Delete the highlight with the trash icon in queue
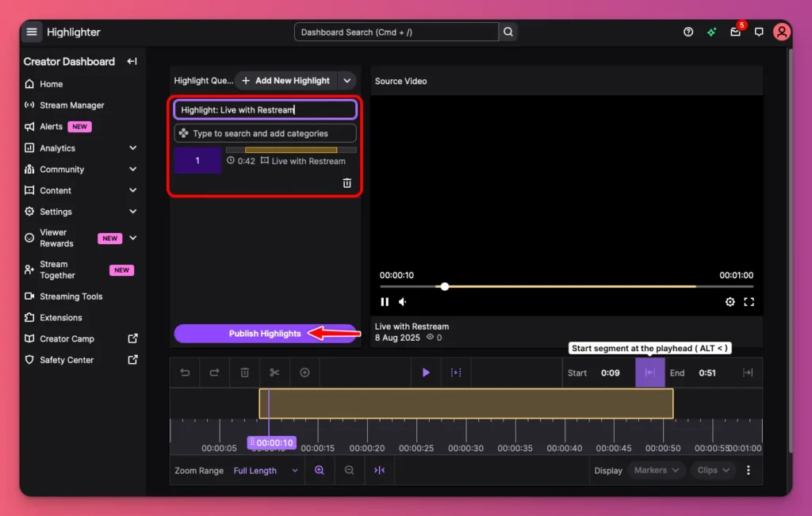812x516 pixels. [347, 183]
